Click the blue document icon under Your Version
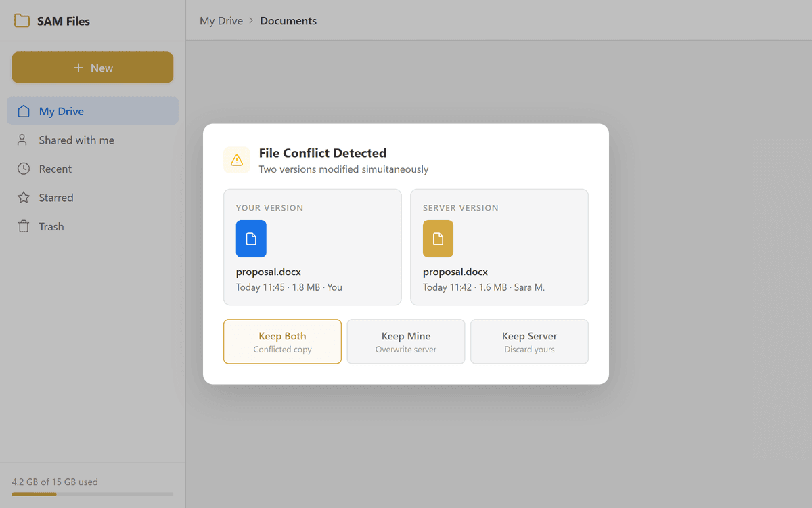Image resolution: width=812 pixels, height=508 pixels. (251, 239)
